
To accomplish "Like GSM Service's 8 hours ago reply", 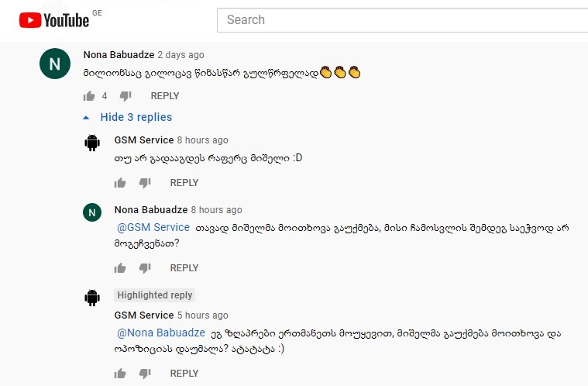I will 120,183.
